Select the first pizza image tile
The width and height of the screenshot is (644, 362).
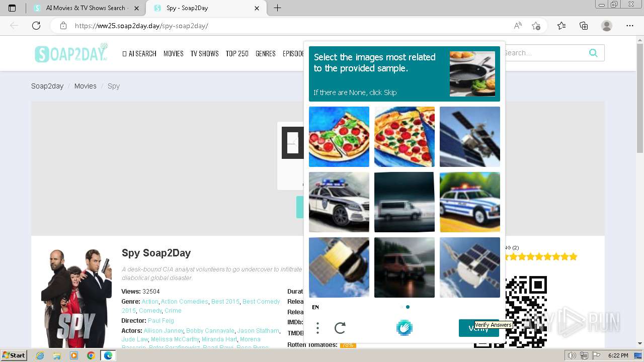[x=339, y=137]
